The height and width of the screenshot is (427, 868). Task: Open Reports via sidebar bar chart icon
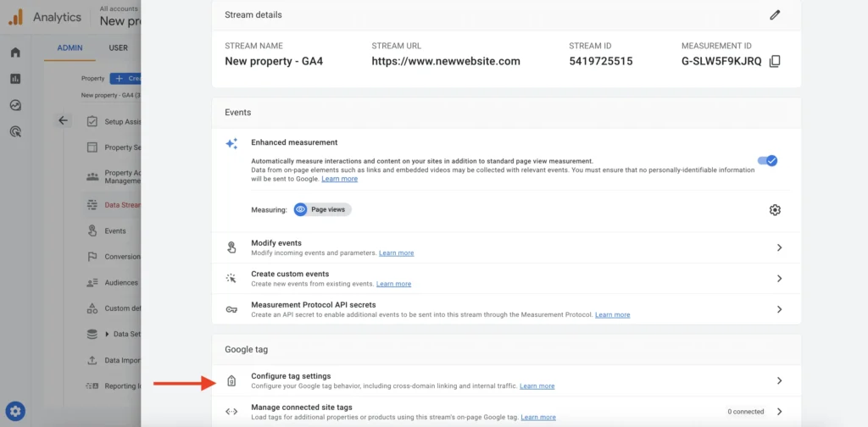pyautogui.click(x=15, y=79)
